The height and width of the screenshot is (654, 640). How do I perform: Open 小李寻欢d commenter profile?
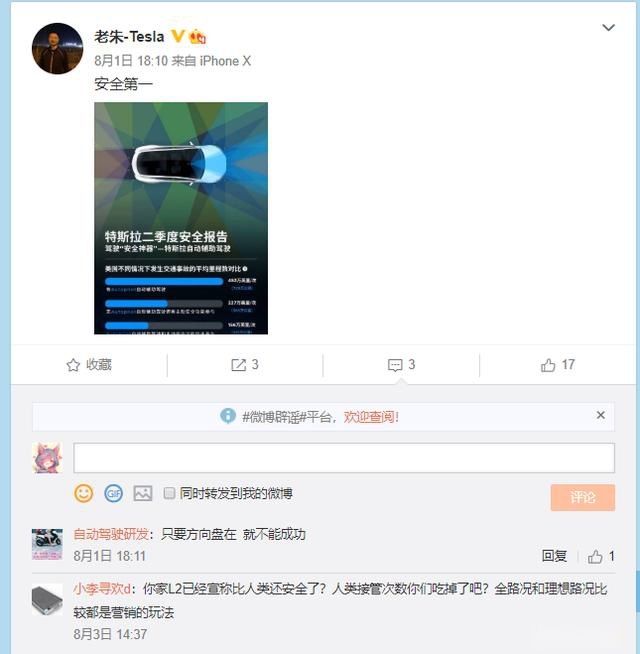(x=102, y=589)
